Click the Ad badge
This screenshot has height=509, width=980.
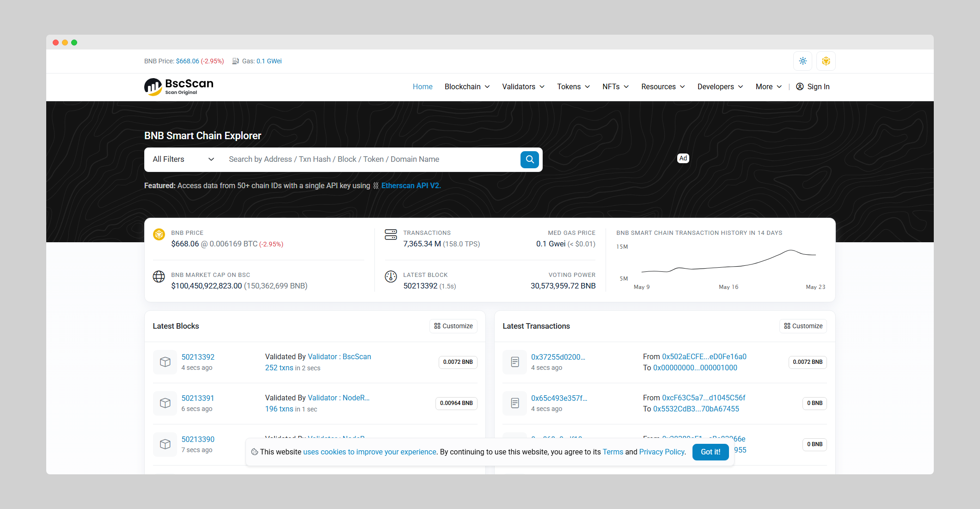click(x=683, y=158)
